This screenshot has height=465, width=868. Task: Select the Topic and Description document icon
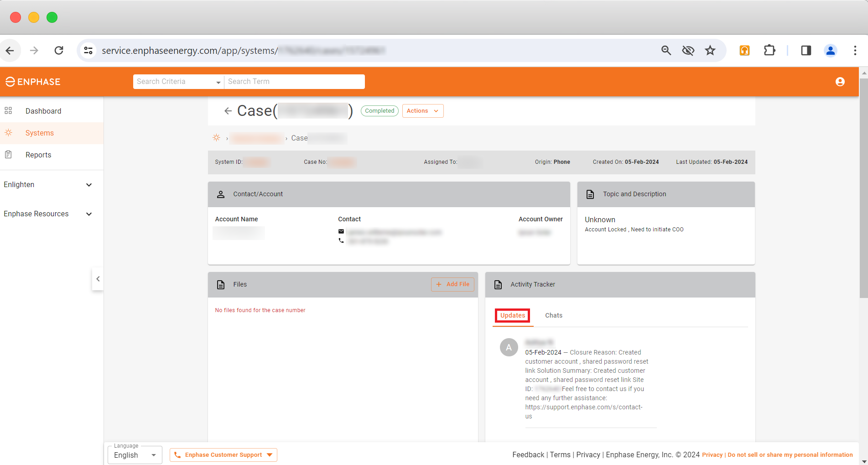coord(590,194)
